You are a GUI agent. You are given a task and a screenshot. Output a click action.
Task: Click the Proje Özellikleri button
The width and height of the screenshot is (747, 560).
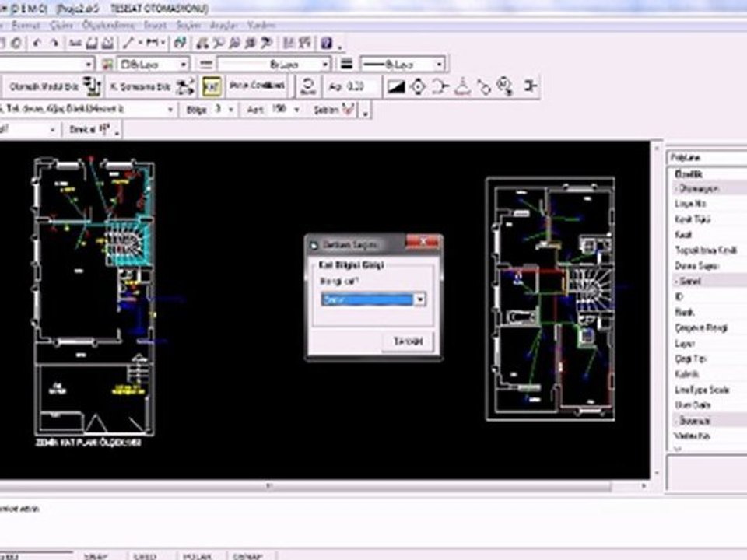click(x=258, y=86)
